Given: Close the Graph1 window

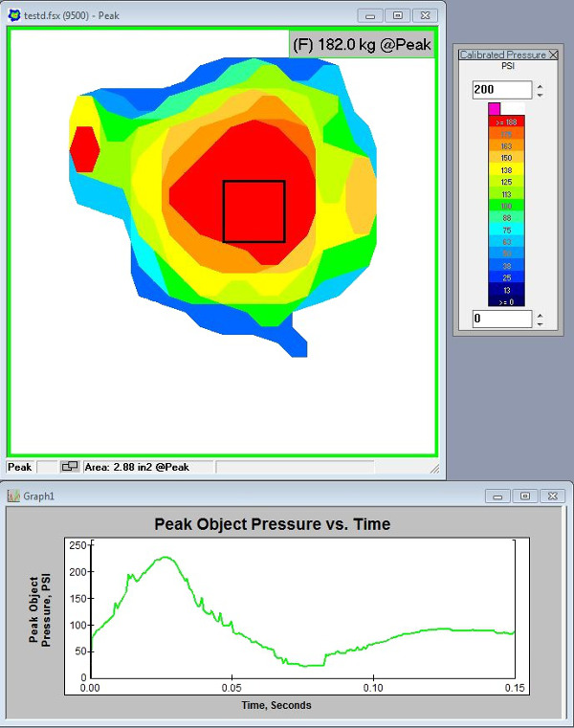Looking at the screenshot, I should (552, 496).
